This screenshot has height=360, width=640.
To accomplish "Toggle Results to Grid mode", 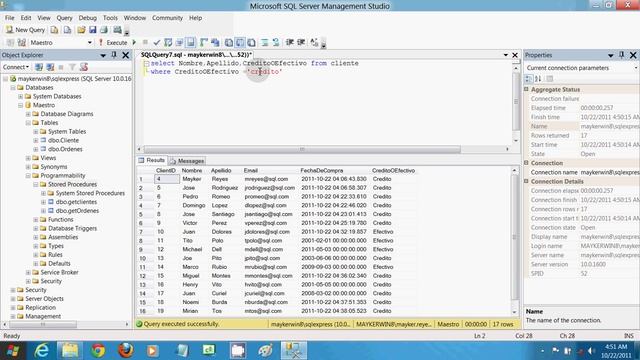I will coord(240,42).
